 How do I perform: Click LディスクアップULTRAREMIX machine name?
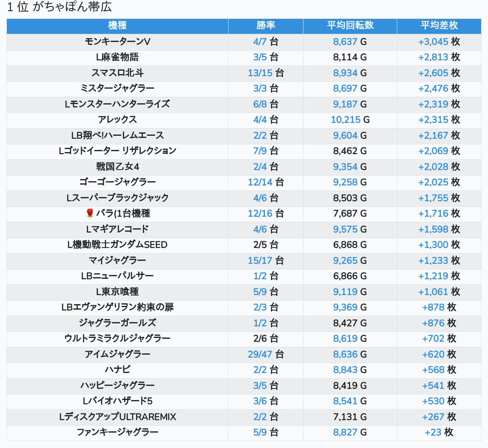117,417
